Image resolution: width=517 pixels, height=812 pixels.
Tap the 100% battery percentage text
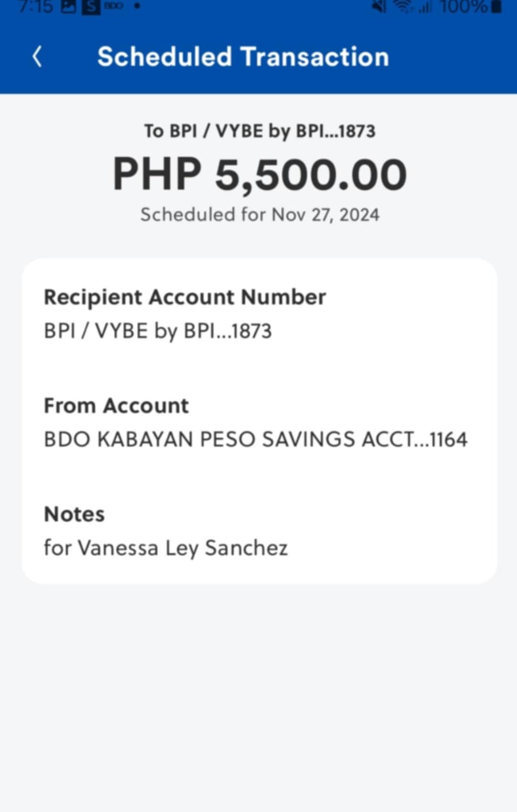click(x=463, y=6)
